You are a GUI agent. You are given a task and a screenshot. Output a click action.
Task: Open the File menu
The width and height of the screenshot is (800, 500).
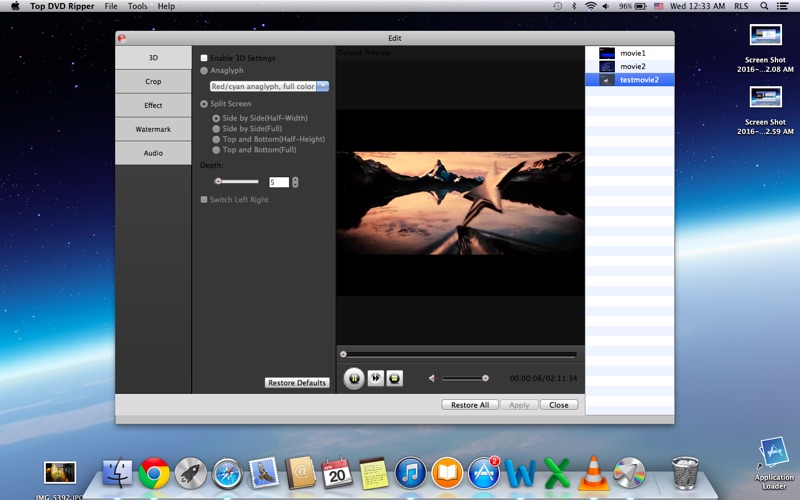tap(111, 6)
